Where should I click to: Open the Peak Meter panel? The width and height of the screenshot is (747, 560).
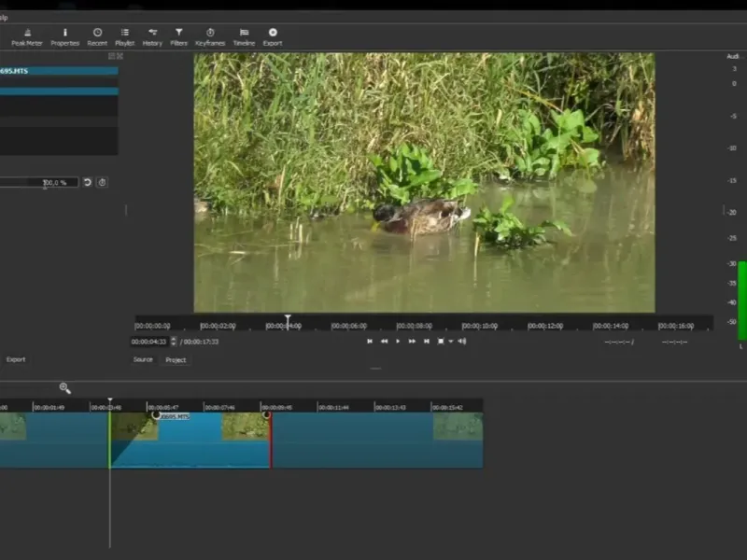coord(27,36)
